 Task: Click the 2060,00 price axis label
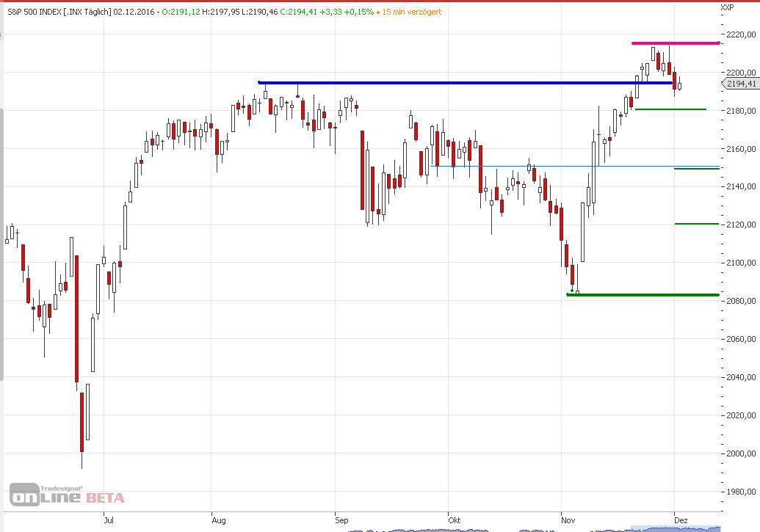(741, 339)
